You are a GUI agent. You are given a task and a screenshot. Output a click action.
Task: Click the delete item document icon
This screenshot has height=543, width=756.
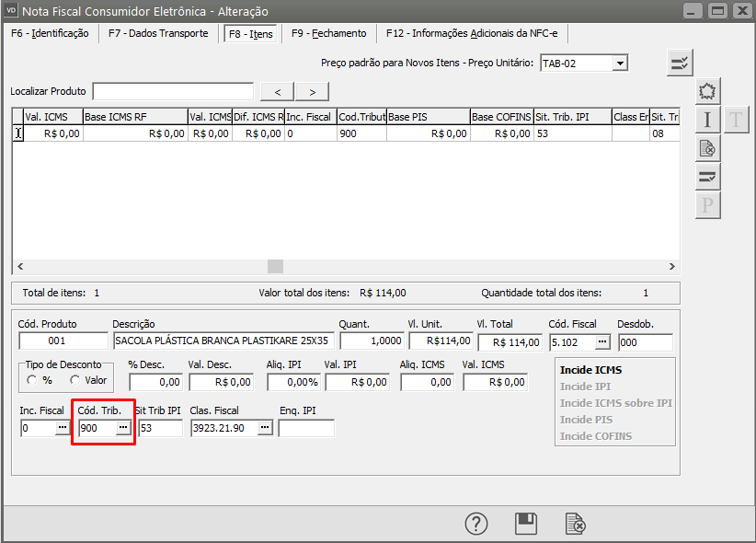[x=707, y=148]
